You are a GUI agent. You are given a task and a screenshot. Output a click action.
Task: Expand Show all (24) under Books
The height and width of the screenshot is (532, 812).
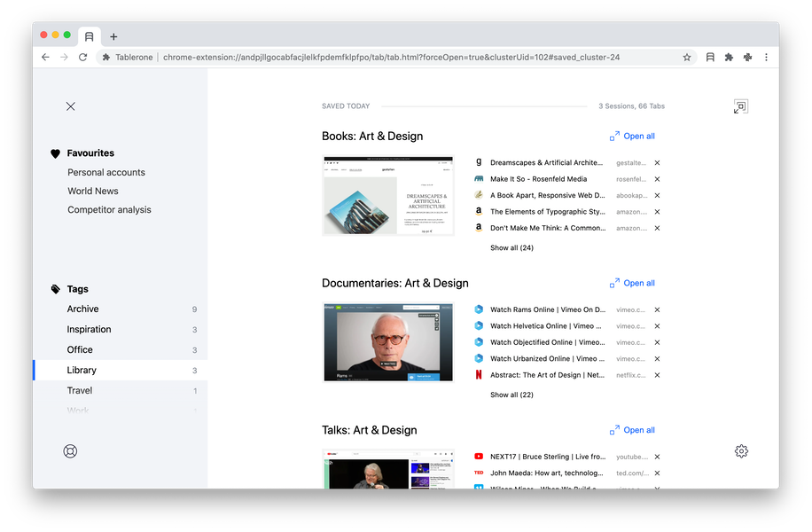coord(511,247)
